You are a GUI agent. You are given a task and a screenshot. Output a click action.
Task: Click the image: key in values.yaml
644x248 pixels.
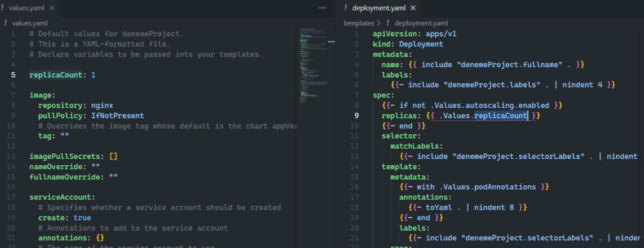tap(42, 95)
